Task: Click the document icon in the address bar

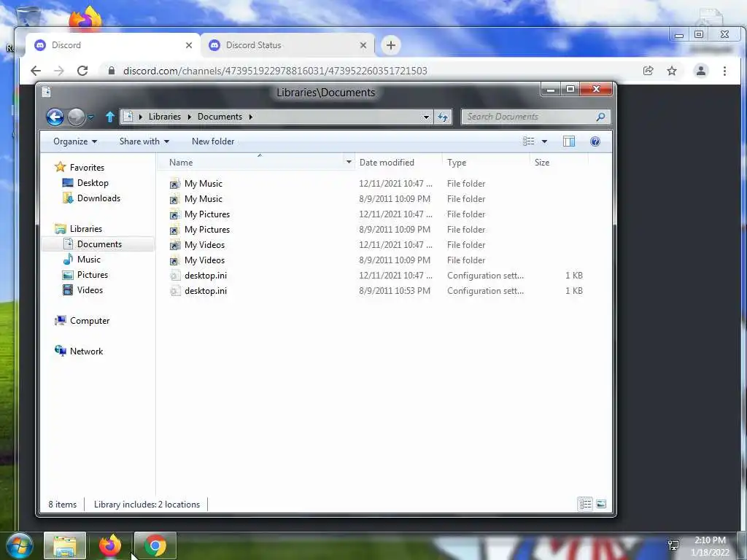Action: [x=128, y=117]
